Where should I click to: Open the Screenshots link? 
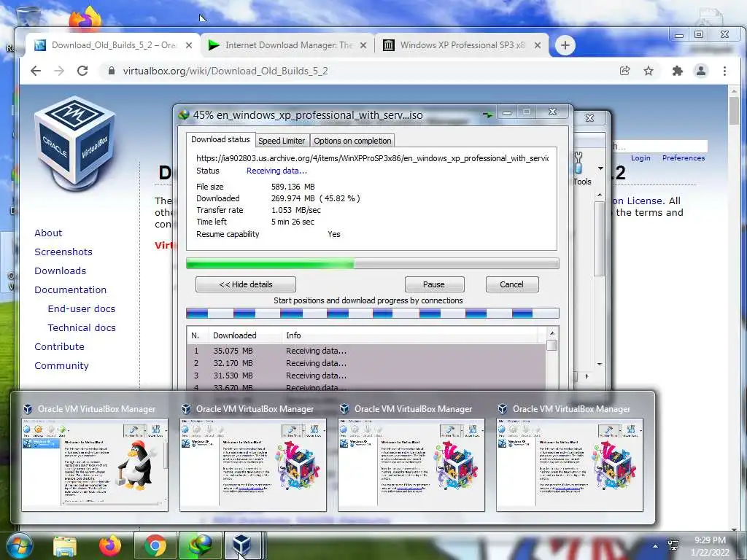tap(63, 252)
